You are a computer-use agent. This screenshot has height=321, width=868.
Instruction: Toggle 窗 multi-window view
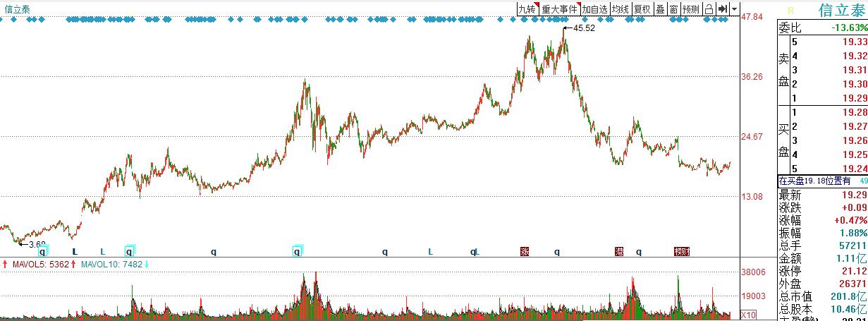(674, 9)
